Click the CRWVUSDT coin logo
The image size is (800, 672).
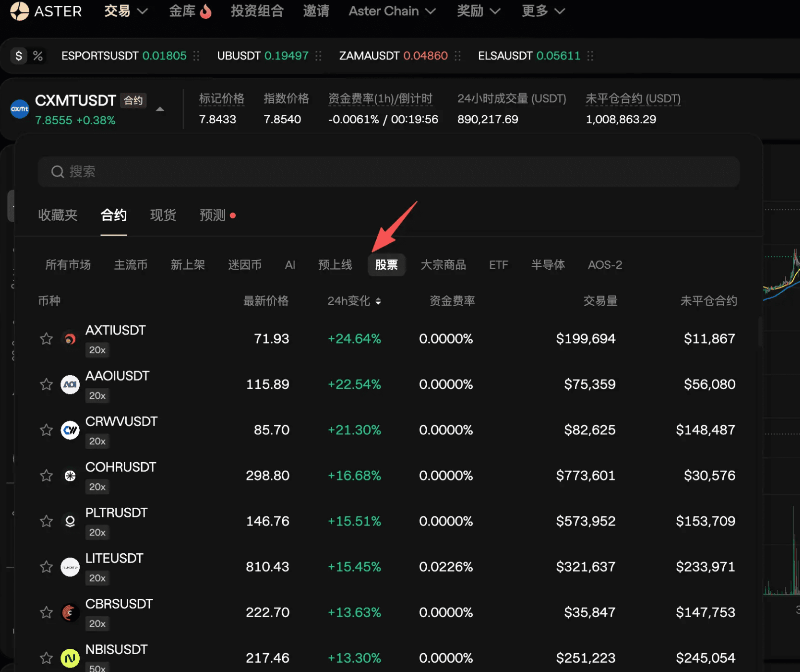click(70, 430)
